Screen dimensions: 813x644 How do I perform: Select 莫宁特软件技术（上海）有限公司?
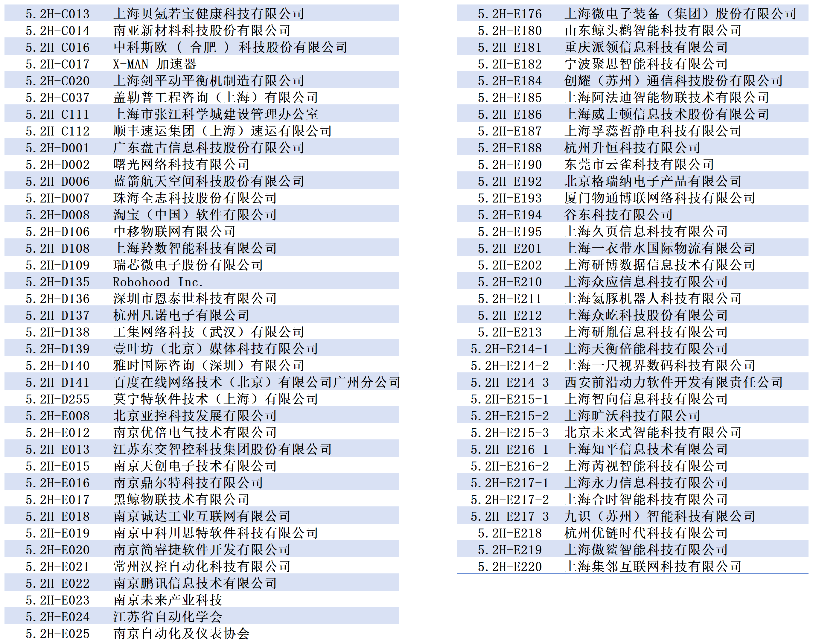[x=216, y=399]
